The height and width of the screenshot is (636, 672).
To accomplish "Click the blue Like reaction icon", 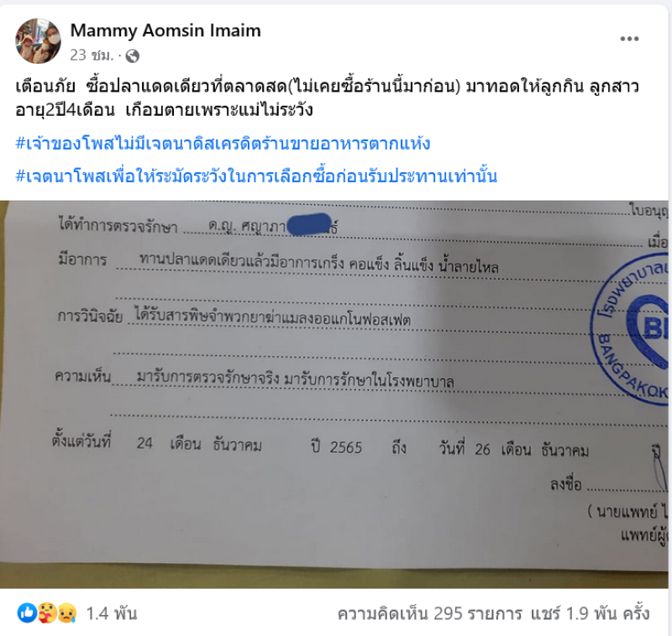I will pyautogui.click(x=27, y=613).
